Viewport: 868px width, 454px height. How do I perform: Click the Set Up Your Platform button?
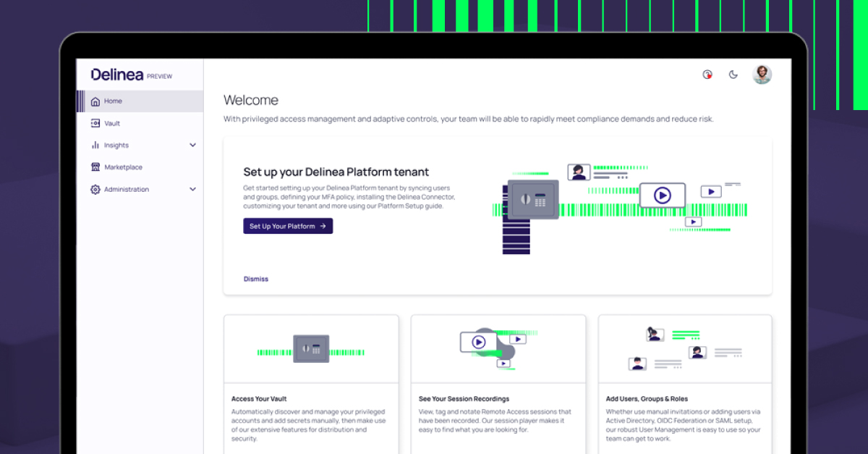tap(288, 226)
